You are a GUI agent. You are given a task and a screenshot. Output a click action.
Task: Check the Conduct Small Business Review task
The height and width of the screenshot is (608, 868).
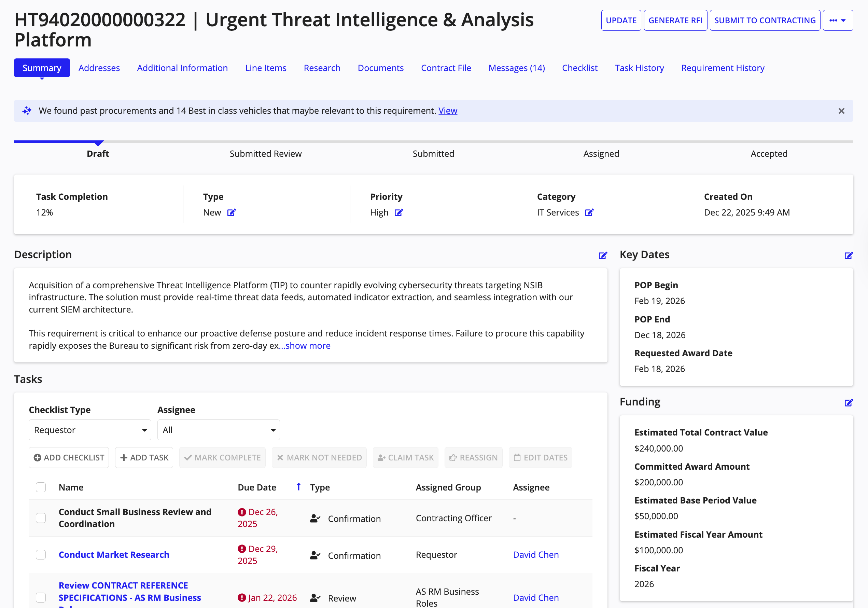pos(41,518)
